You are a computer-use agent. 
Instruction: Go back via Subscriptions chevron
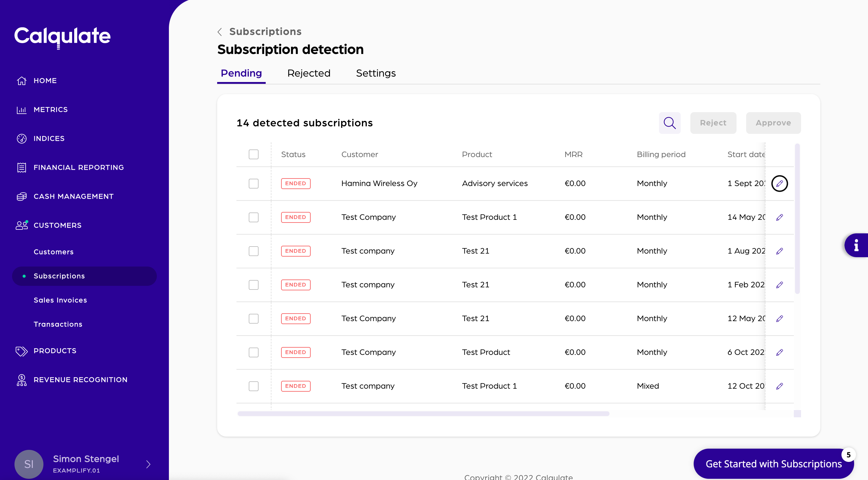pyautogui.click(x=220, y=32)
